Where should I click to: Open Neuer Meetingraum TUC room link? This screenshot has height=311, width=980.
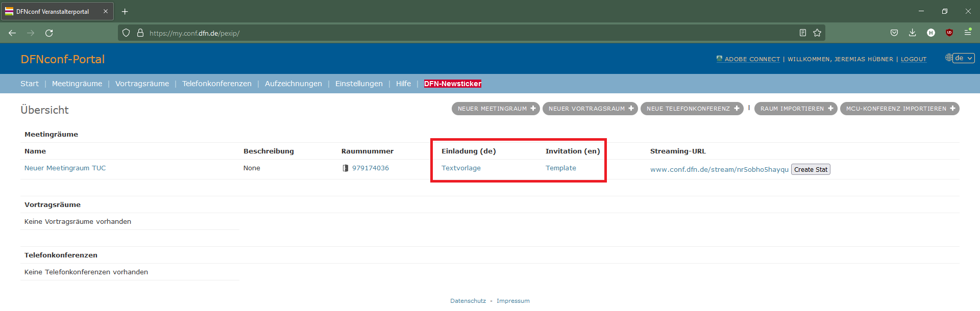tap(65, 168)
